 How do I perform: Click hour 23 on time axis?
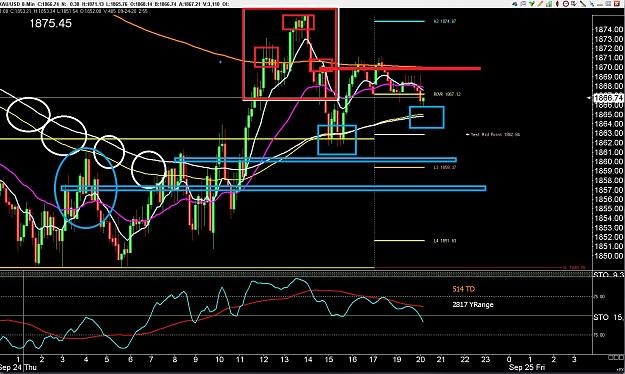pos(485,359)
